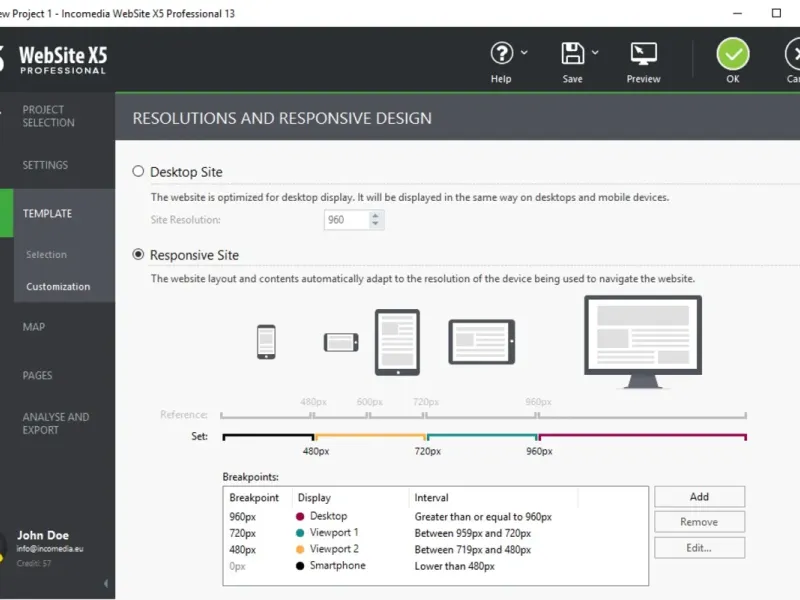
Task: Click the portrait tablet device icon
Action: point(397,342)
